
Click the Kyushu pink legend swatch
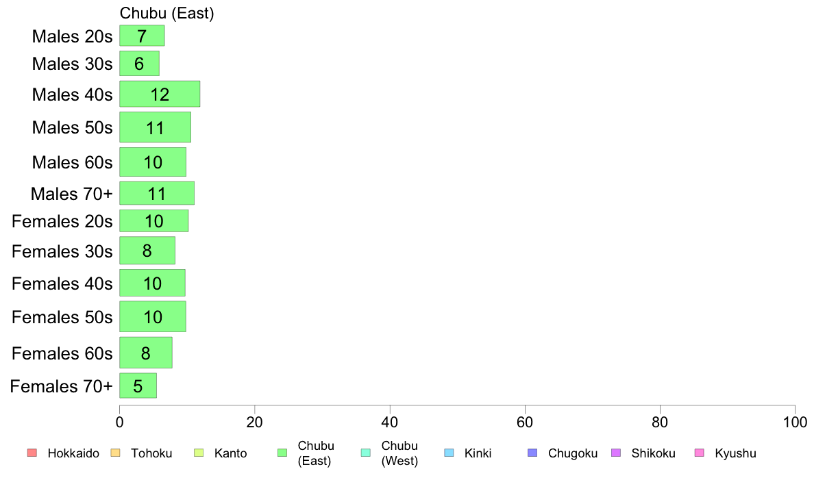[700, 453]
